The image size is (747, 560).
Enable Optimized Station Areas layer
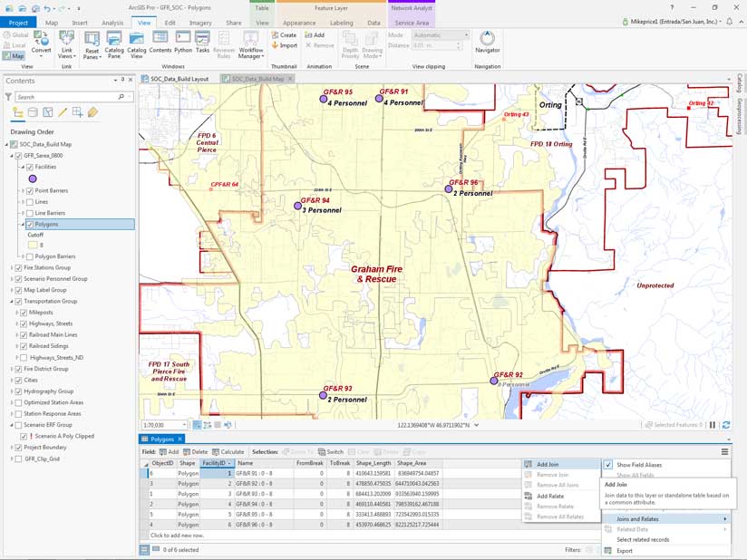[18, 403]
